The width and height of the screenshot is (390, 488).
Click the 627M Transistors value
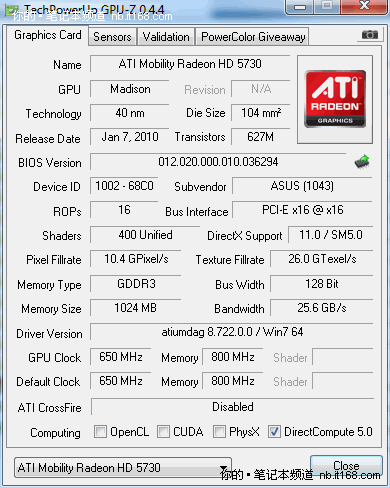261,137
